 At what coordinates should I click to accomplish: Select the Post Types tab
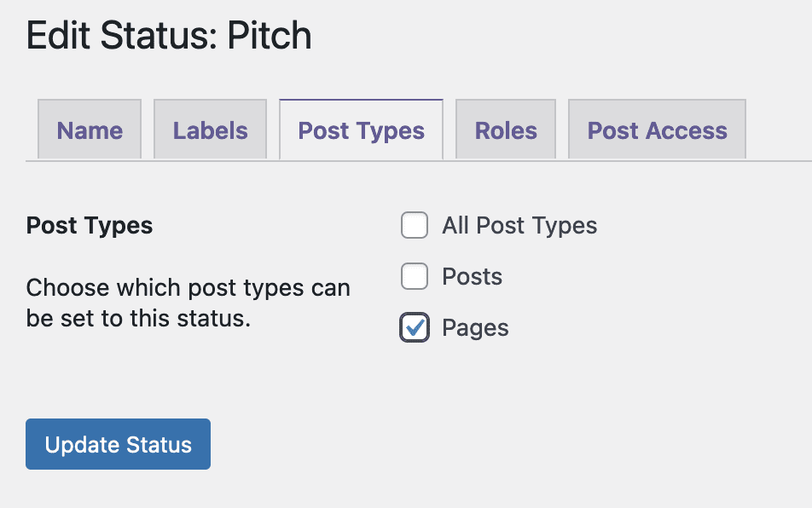pyautogui.click(x=361, y=130)
